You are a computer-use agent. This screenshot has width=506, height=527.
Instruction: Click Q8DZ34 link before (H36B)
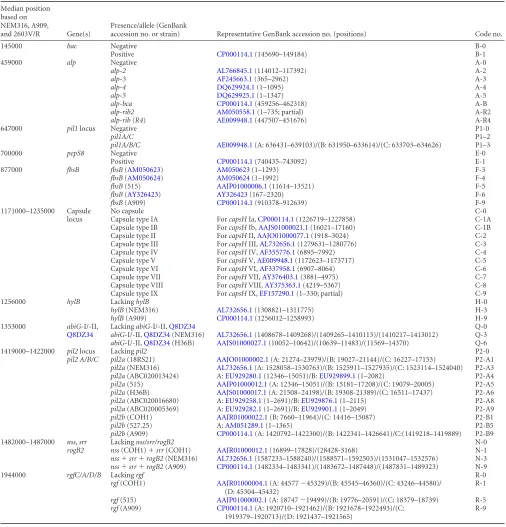[x=157, y=343]
